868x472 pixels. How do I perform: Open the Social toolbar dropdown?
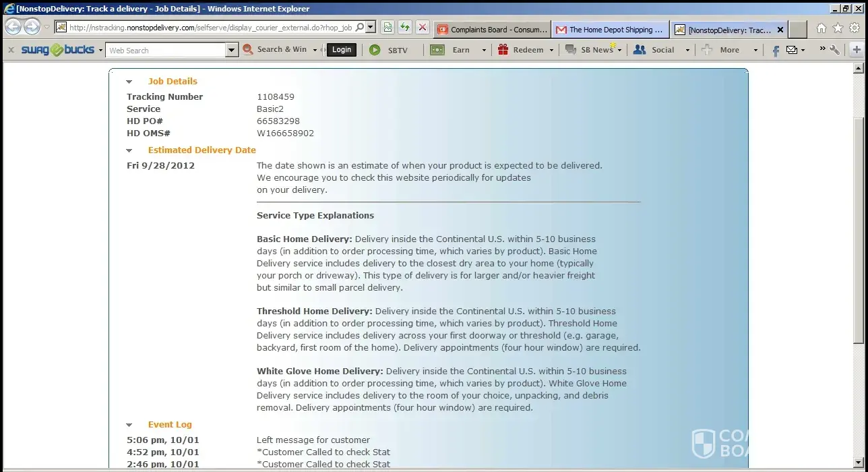687,50
